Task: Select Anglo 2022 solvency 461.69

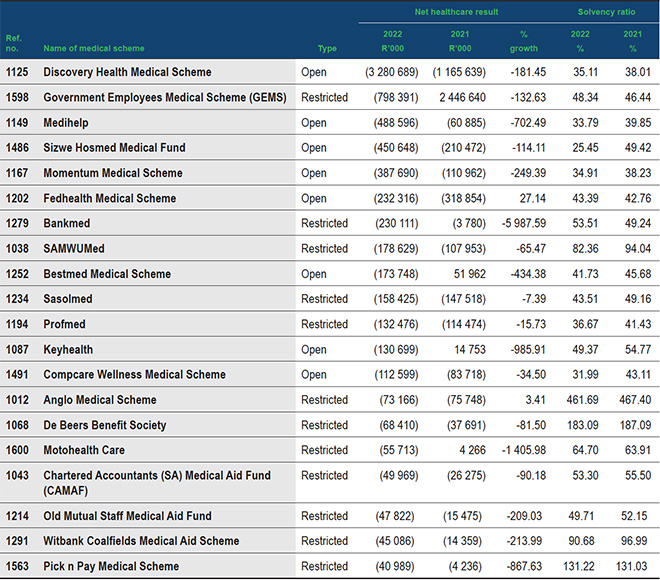Action: (x=582, y=400)
